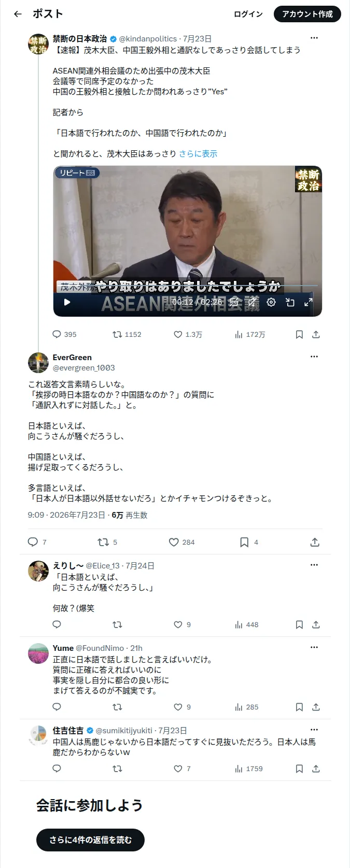350x868 pixels.
Task: Bookmark the EverGreen post
Action: 249,542
